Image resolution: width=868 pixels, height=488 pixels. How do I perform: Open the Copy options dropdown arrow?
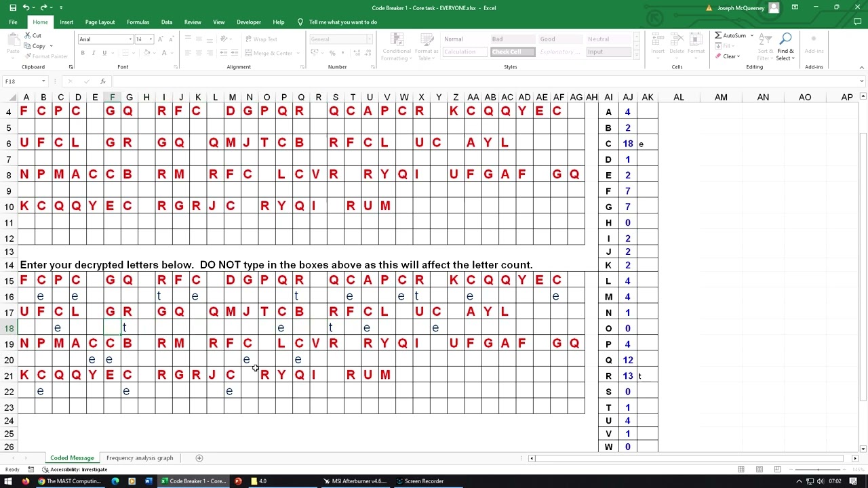click(51, 46)
